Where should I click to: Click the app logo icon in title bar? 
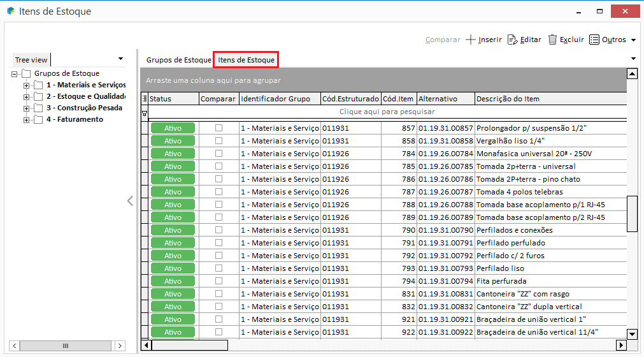[x=11, y=11]
